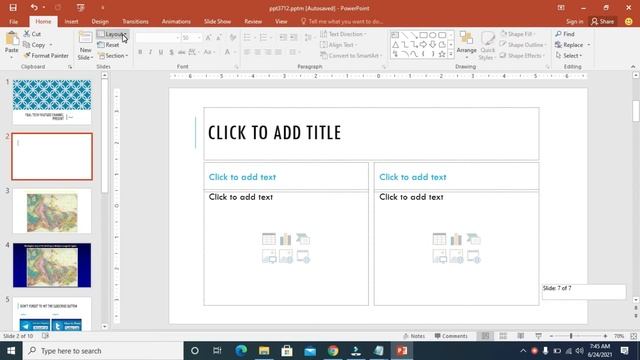
Task: Expand the shapes gallery More arrow
Action: (451, 54)
